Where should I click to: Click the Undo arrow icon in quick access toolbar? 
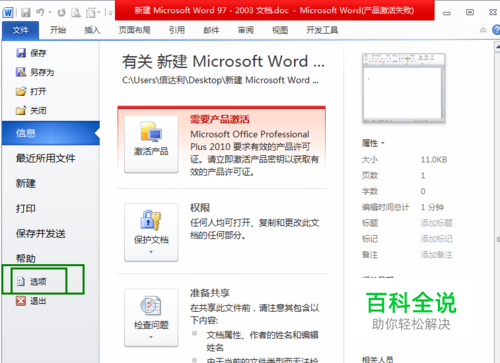click(x=40, y=12)
